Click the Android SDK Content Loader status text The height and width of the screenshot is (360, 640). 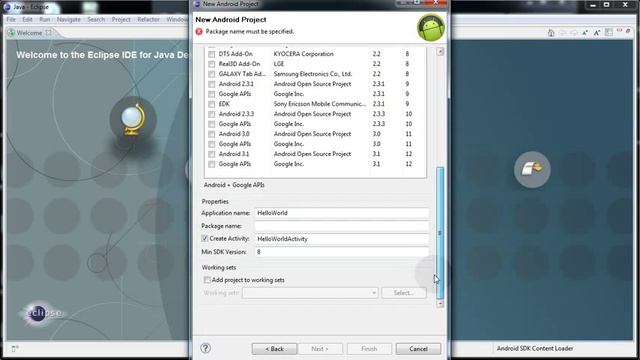[x=535, y=349]
